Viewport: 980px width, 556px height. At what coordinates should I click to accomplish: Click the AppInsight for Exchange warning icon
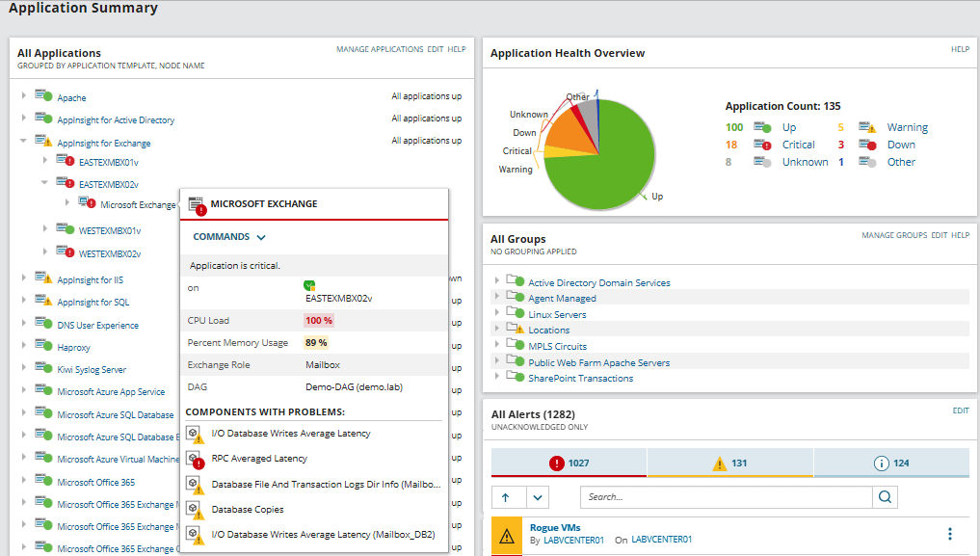click(x=43, y=141)
